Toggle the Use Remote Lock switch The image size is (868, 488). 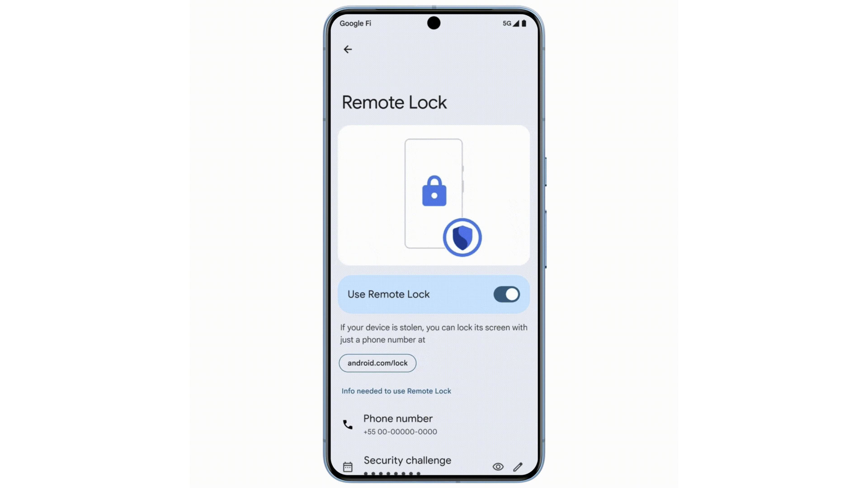click(x=506, y=294)
